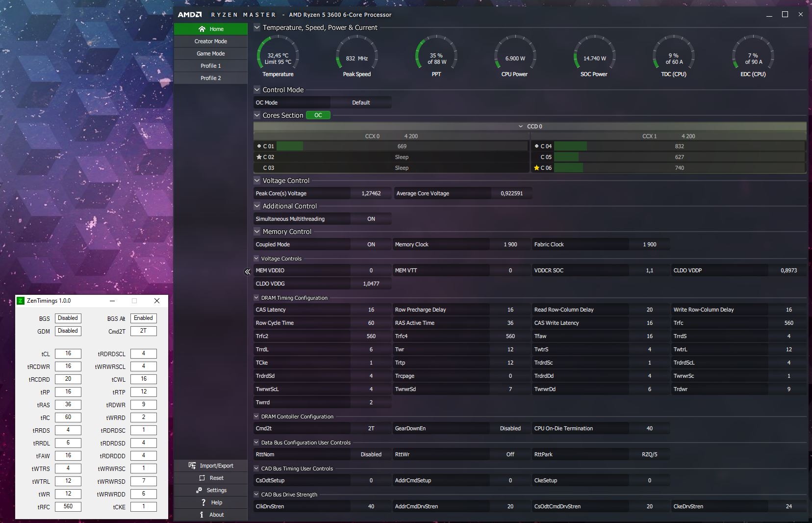Click the ZenTimings app icon

tap(21, 301)
